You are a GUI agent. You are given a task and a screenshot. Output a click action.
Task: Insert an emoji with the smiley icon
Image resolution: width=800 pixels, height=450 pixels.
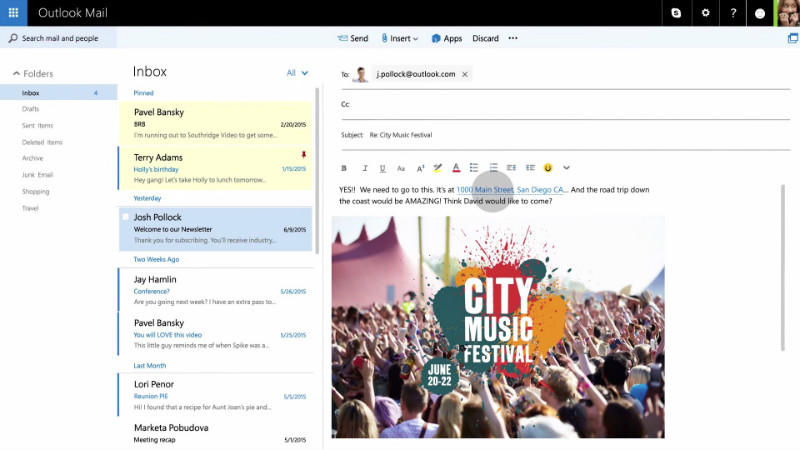pyautogui.click(x=547, y=168)
